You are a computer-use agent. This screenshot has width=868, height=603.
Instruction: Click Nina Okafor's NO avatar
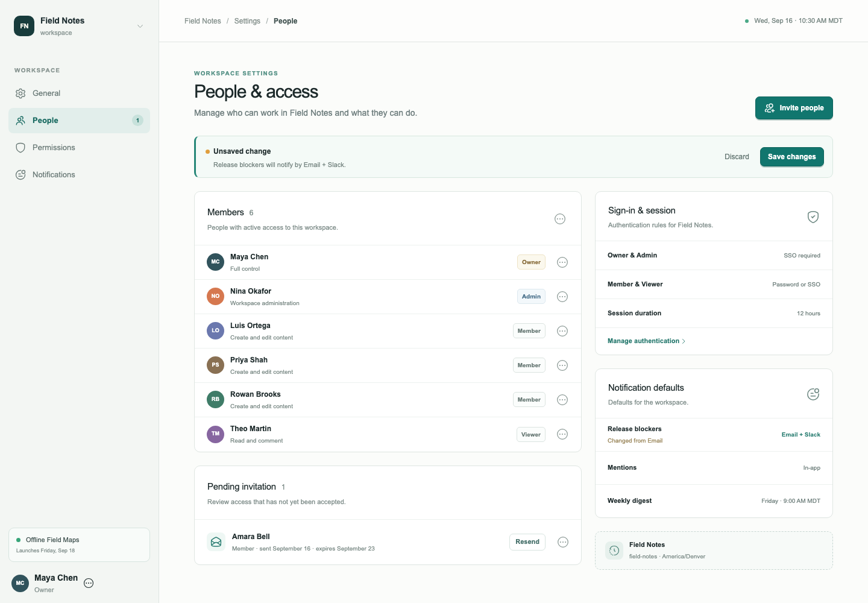tap(215, 297)
